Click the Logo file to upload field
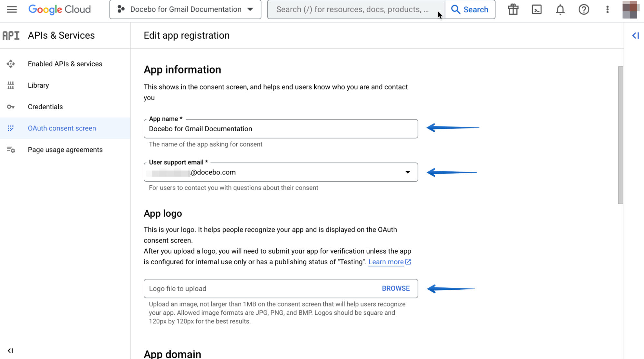This screenshot has width=644, height=359. (281, 289)
